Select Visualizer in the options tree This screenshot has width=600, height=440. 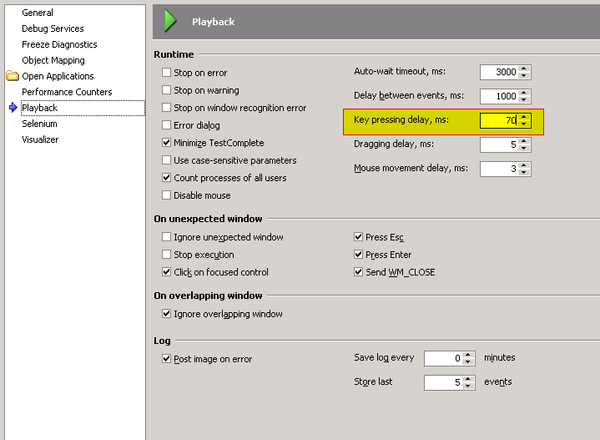click(x=40, y=140)
